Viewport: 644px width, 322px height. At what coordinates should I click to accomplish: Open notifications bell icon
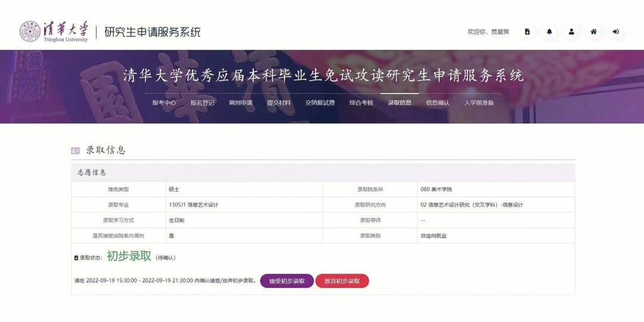(550, 32)
